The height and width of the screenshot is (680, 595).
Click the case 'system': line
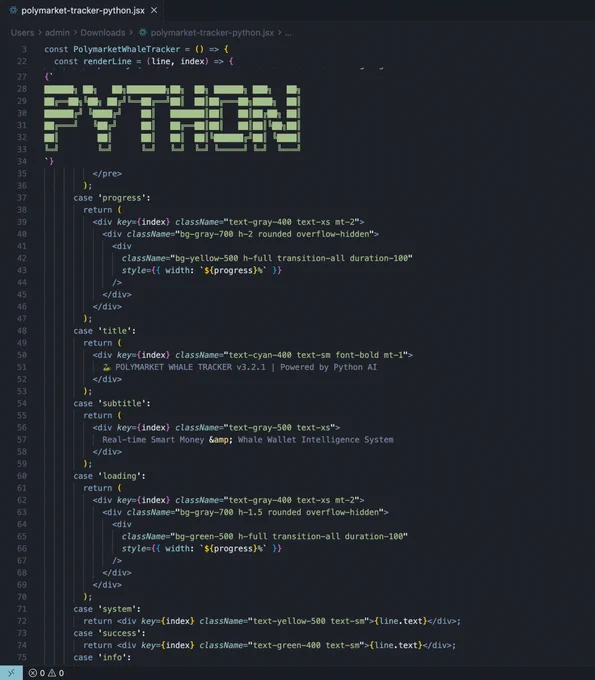click(x=107, y=609)
